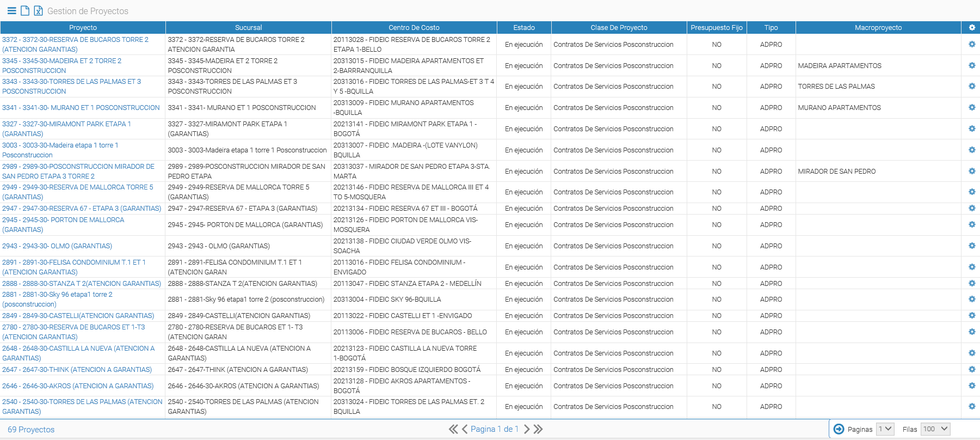This screenshot has width=980, height=440.
Task: Open gear options for project 2646 row
Action: pos(972,386)
